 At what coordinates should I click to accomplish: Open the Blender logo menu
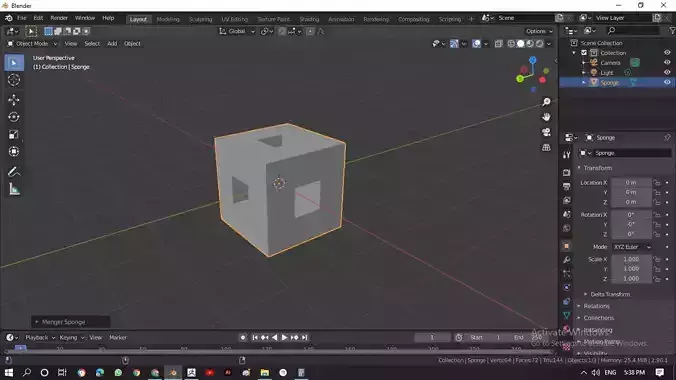click(9, 18)
